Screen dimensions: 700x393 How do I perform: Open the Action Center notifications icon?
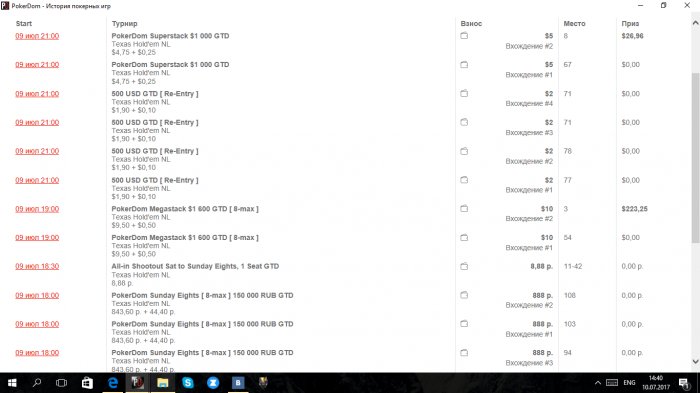point(683,383)
